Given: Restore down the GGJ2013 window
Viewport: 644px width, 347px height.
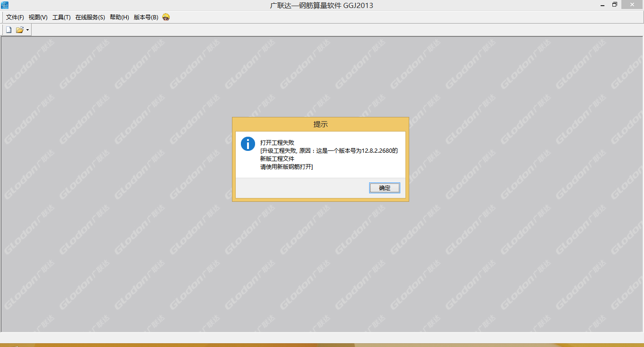Looking at the screenshot, I should pyautogui.click(x=615, y=5).
